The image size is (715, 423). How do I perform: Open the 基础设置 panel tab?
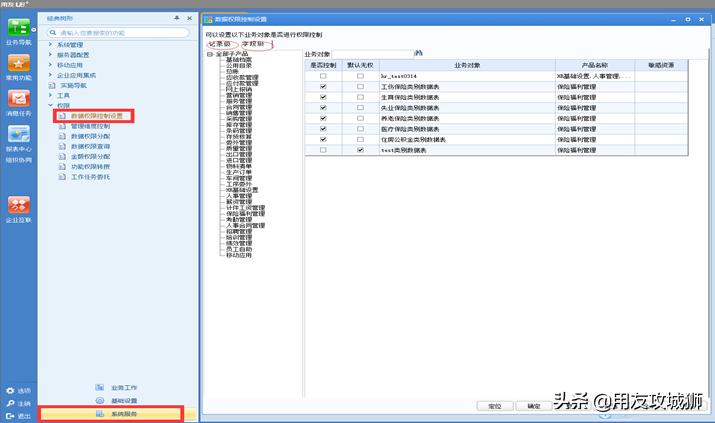pos(124,401)
